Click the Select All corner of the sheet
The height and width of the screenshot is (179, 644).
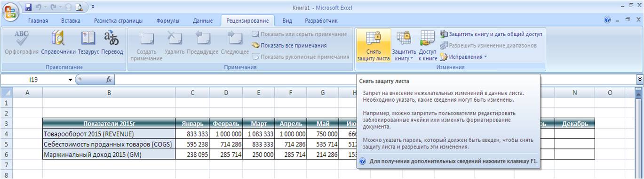[6, 93]
